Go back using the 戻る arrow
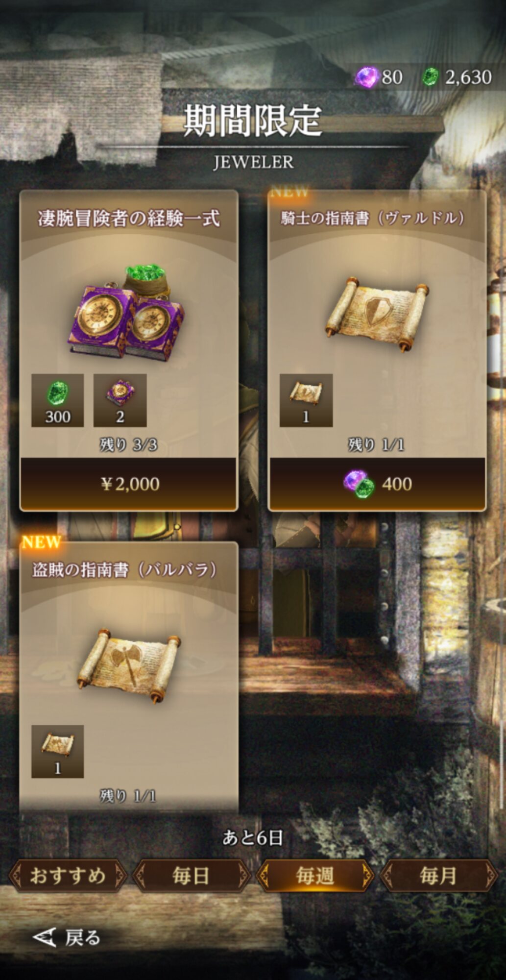 [x=67, y=937]
